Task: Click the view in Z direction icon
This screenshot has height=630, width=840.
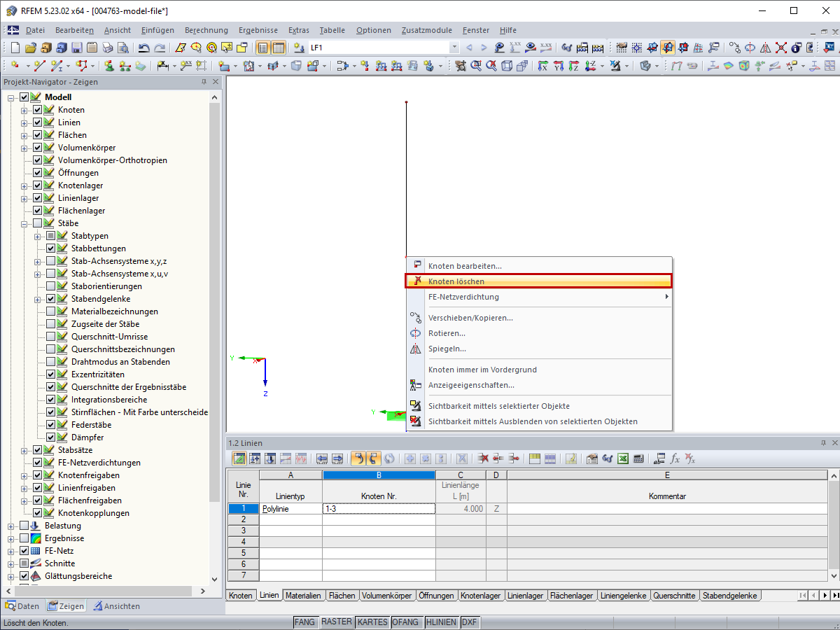Action: [573, 66]
